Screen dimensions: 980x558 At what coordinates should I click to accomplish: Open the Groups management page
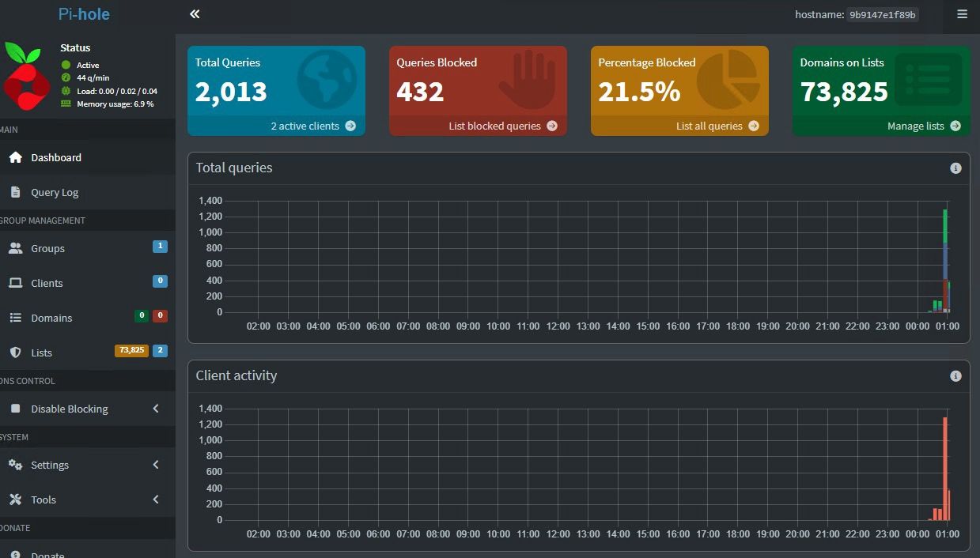47,248
